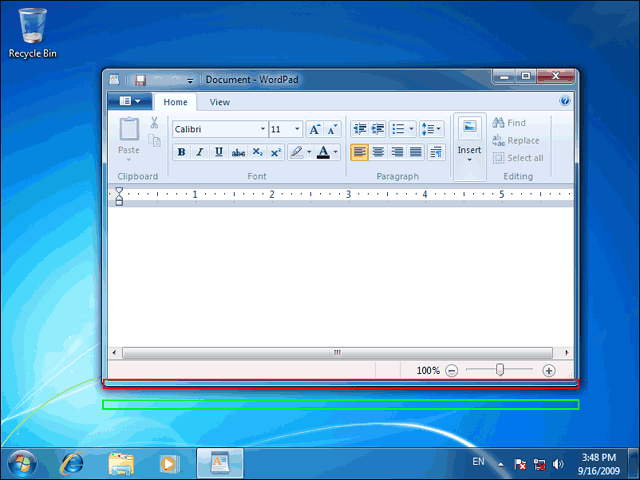This screenshot has height=480, width=640.
Task: Click the Redo arrow in title bar
Action: (176, 79)
